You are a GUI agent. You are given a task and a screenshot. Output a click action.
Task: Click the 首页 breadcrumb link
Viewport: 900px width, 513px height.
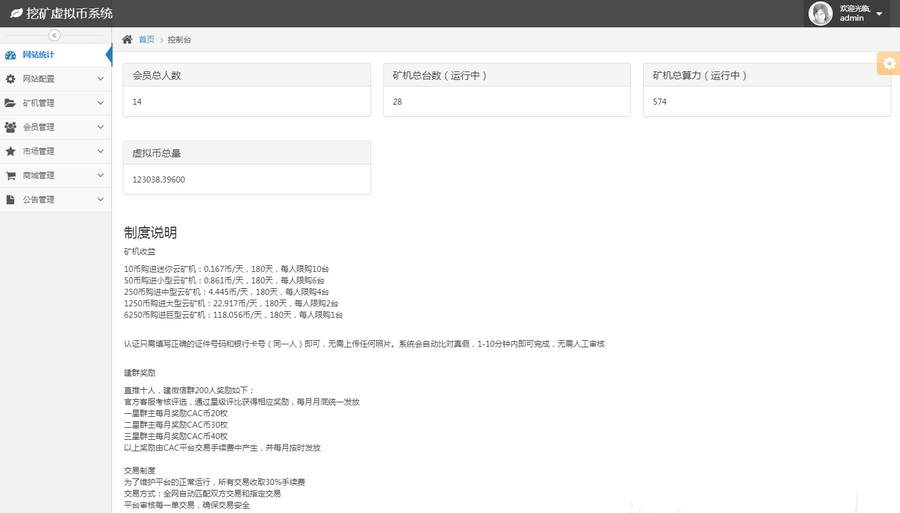(146, 39)
